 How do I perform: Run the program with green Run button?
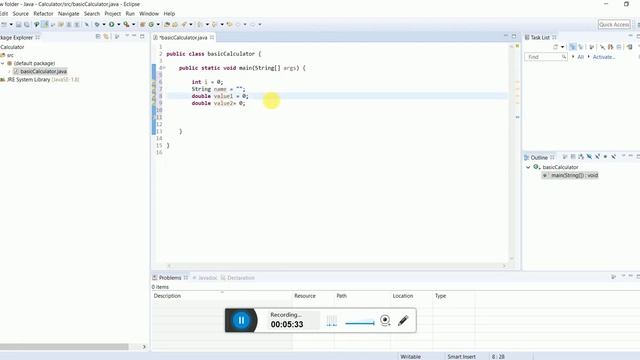coord(111,24)
